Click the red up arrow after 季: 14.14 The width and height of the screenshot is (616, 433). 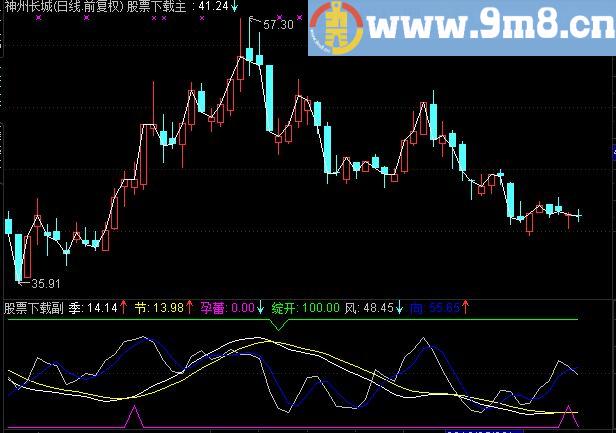123,307
